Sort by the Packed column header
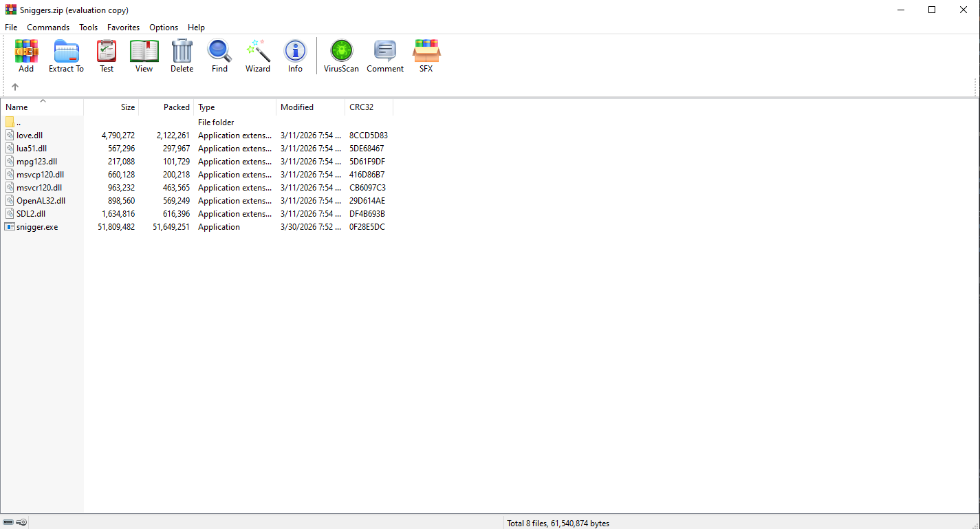Screen dimensions: 980x529 click(x=166, y=107)
